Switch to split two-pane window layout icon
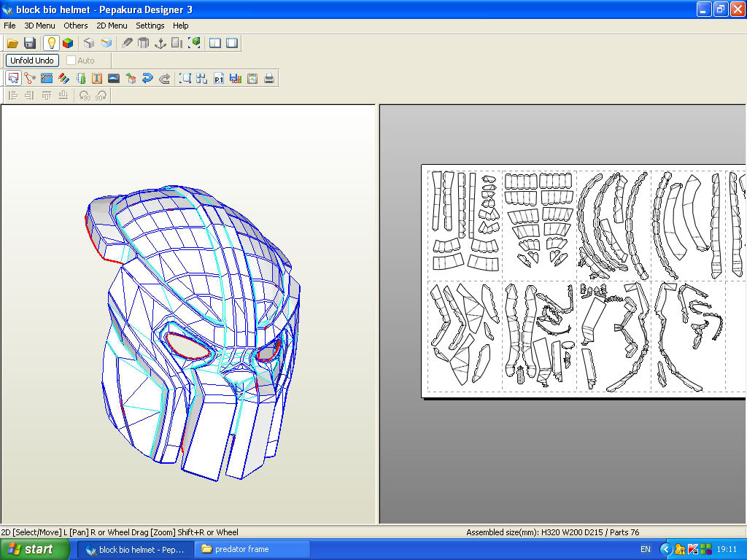This screenshot has height=560, width=747. 215,43
